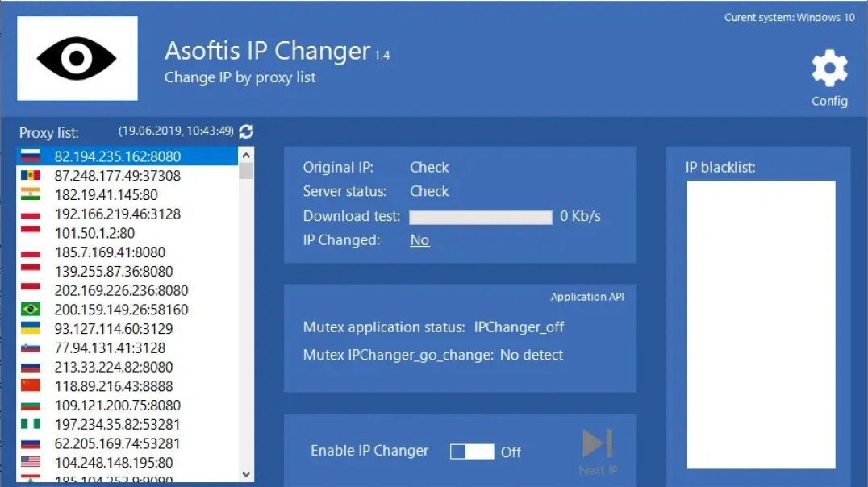Viewport: 868px width, 487px height.
Task: Click the No link beside IP Changed
Action: (419, 240)
